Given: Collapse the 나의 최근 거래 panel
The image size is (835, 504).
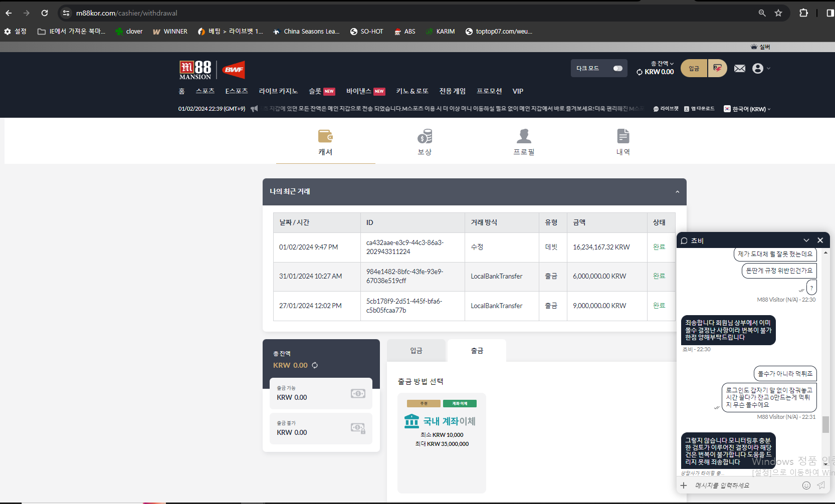Looking at the screenshot, I should pos(677,192).
